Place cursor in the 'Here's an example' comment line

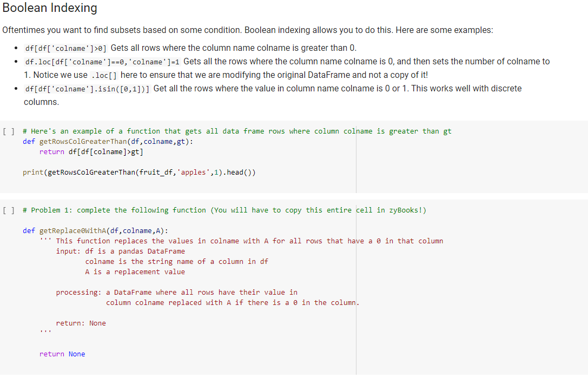tap(237, 131)
